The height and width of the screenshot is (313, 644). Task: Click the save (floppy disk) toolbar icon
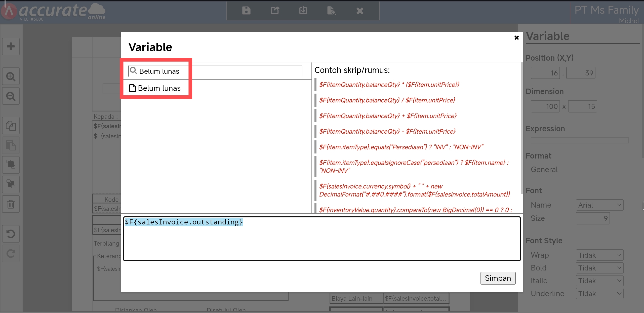tap(246, 11)
